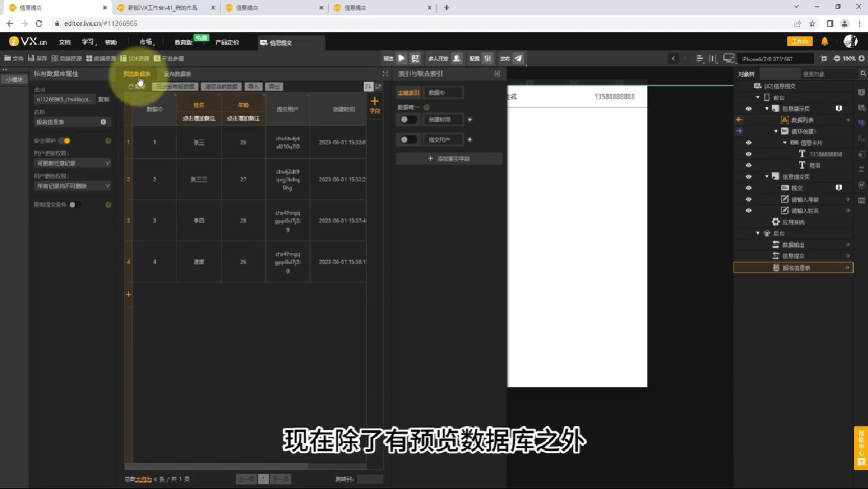
Task: Click the Preview play icon
Action: click(402, 58)
